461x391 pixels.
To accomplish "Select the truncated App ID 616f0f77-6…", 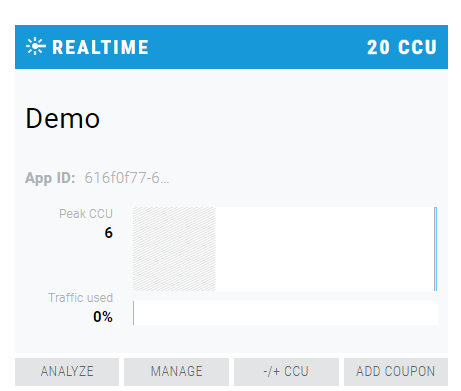I will 127,178.
